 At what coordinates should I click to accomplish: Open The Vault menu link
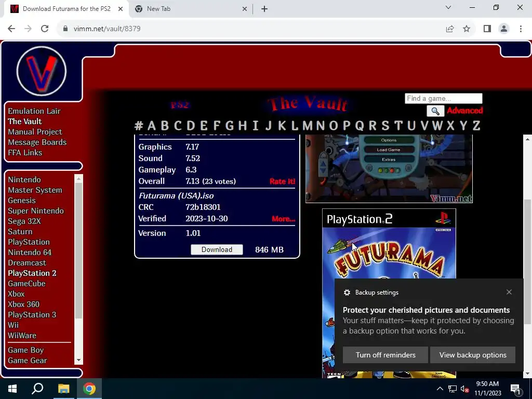25,121
